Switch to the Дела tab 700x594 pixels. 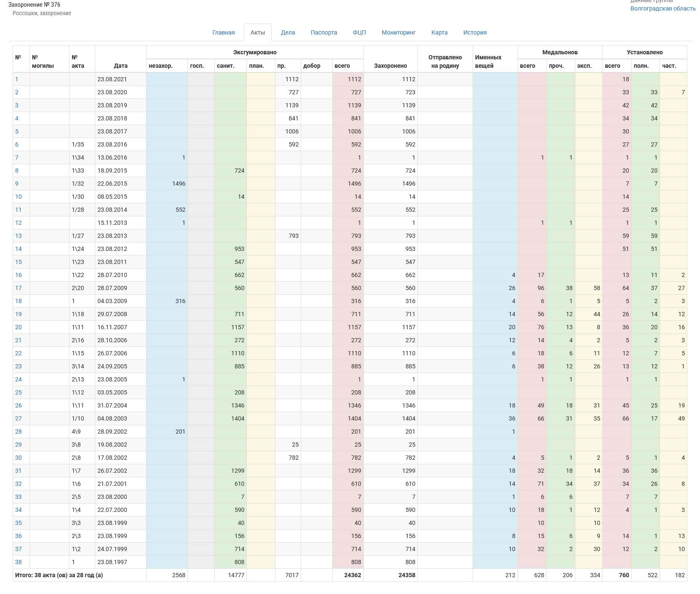coord(288,32)
